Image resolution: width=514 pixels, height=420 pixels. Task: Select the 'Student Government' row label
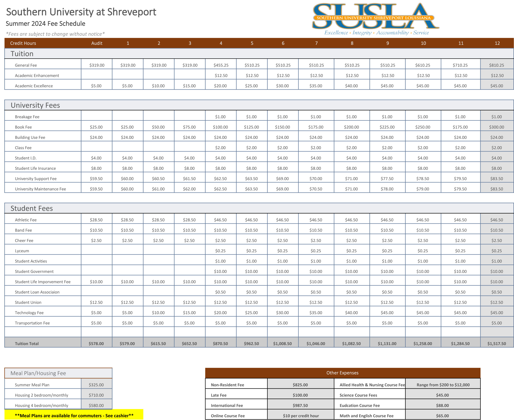coord(34,271)
